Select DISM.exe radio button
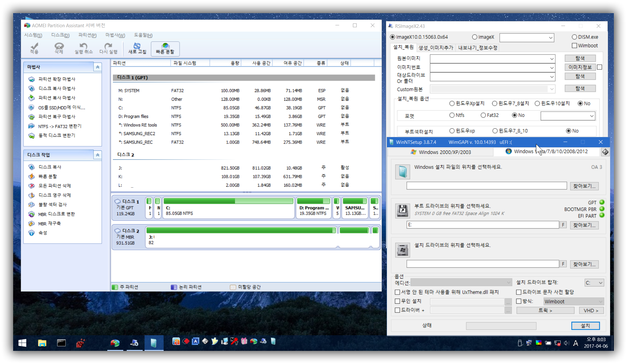Image resolution: width=627 pixels, height=364 pixels. (x=574, y=37)
